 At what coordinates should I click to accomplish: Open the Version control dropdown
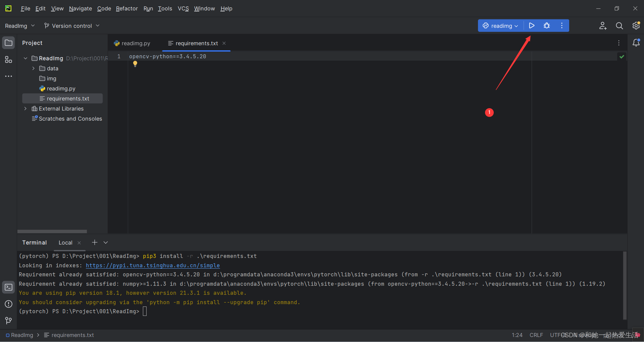tap(72, 26)
